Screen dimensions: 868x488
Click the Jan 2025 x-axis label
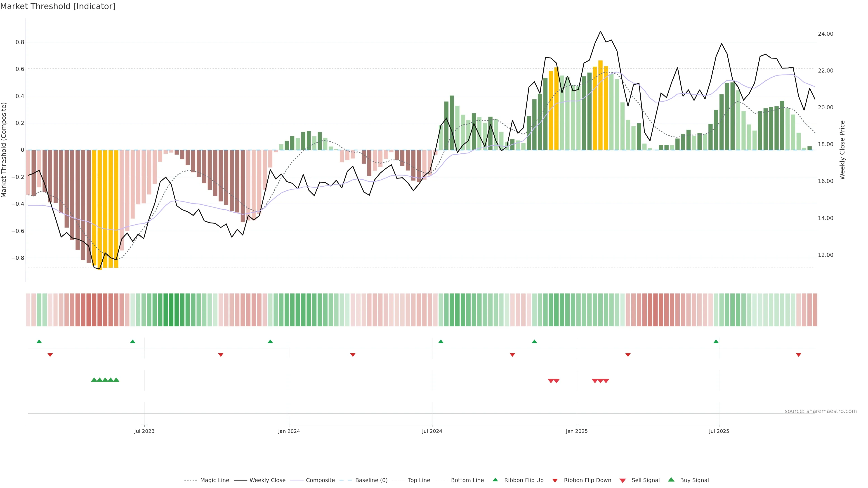pyautogui.click(x=577, y=431)
